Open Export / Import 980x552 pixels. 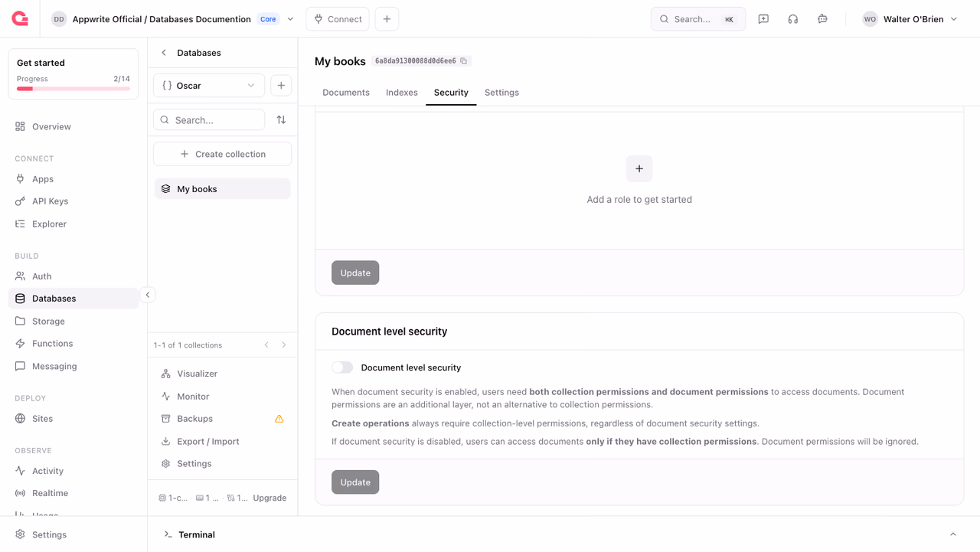(x=223, y=442)
